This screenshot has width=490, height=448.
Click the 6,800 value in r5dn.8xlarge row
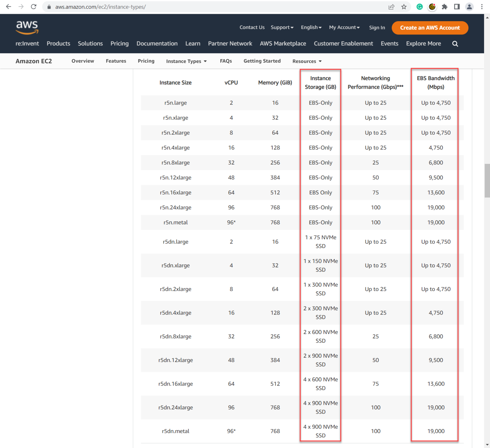(x=436, y=336)
